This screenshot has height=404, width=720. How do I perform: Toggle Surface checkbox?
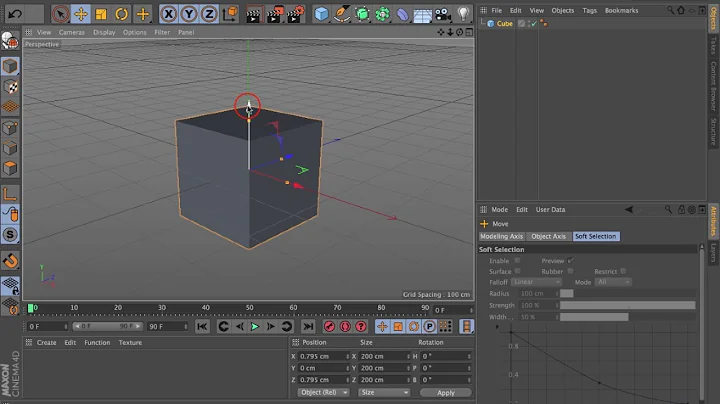click(x=517, y=271)
